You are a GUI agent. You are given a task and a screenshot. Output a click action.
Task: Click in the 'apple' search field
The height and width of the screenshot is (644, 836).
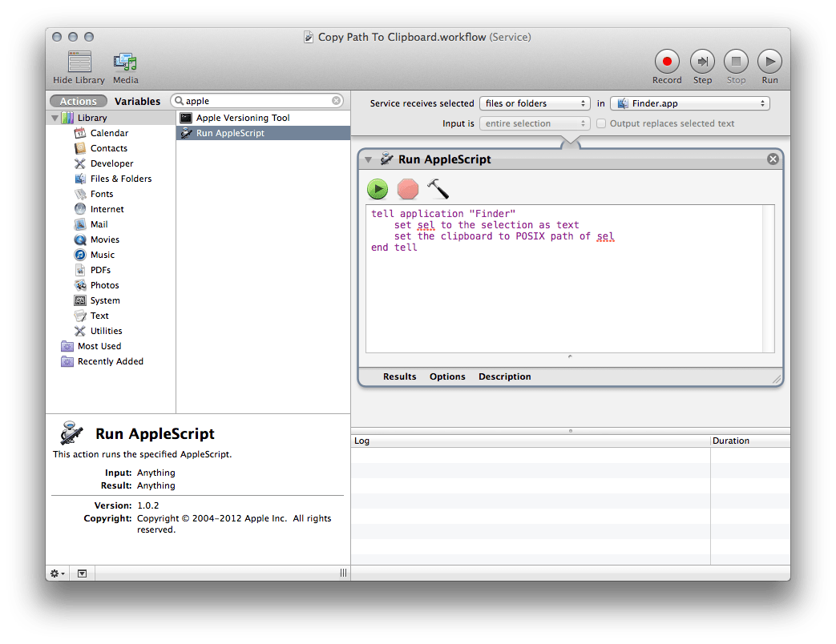(x=257, y=101)
